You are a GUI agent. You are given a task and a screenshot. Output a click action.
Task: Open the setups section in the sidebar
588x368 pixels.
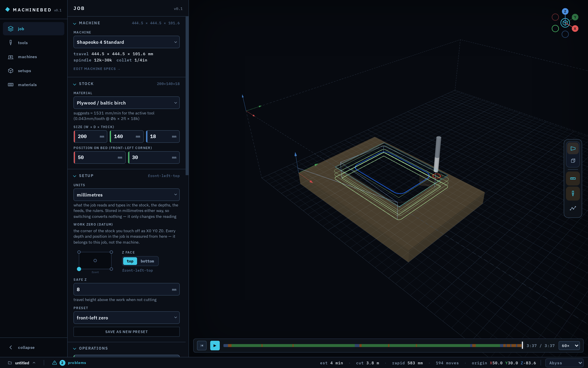pos(33,71)
